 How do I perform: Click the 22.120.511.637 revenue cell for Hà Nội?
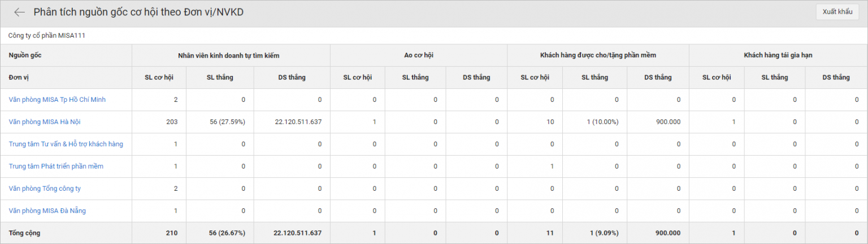click(298, 122)
